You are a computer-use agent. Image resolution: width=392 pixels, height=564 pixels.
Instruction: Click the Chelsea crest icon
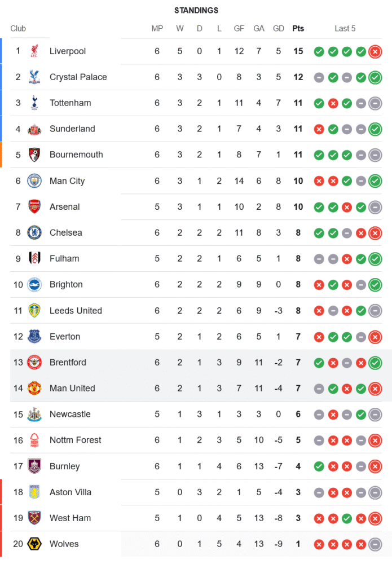pyautogui.click(x=34, y=233)
